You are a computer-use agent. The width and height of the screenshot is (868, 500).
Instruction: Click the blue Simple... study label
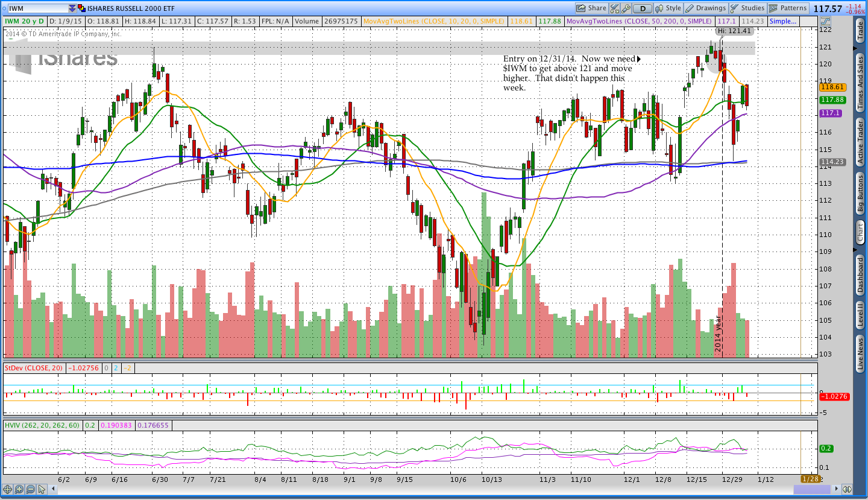[x=783, y=21]
